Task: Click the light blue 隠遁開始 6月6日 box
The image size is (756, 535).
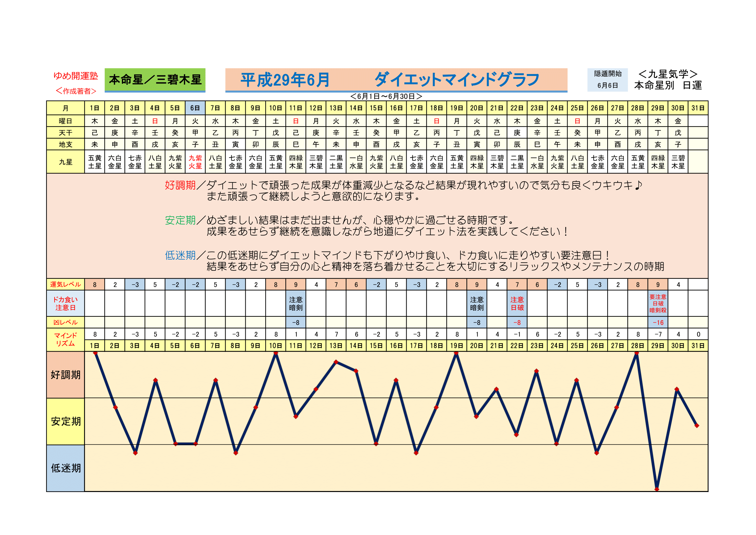Action: point(607,80)
